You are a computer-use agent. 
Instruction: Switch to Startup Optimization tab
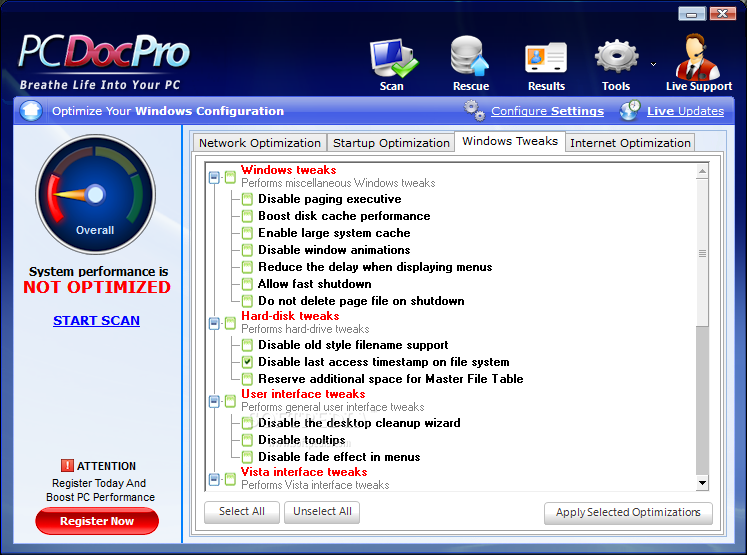tap(391, 143)
